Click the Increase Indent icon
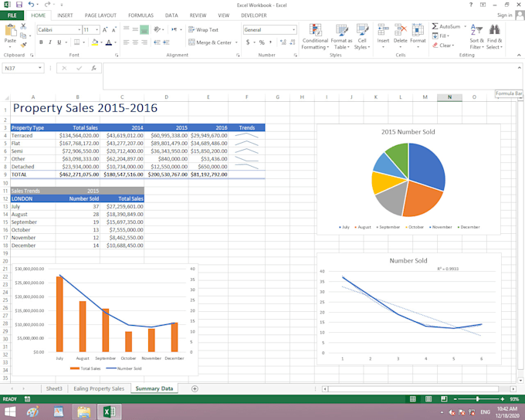Viewport: 525px width, 420px height. pyautogui.click(x=166, y=42)
